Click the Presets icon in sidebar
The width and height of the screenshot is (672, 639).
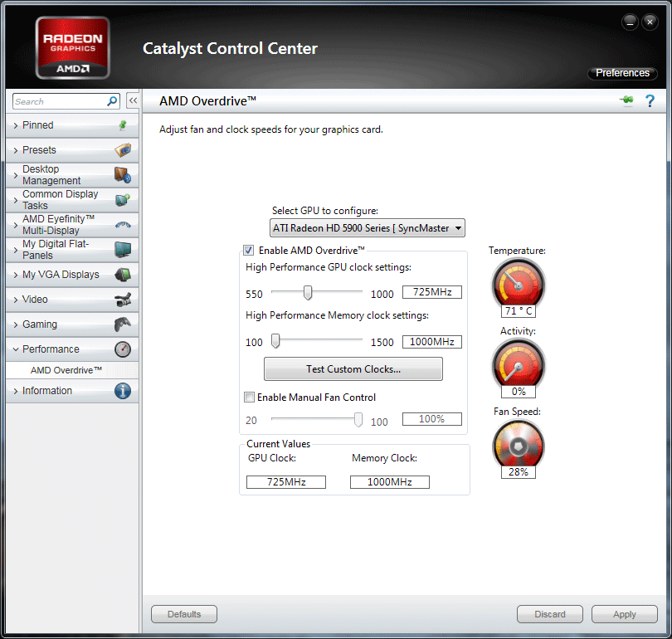123,150
